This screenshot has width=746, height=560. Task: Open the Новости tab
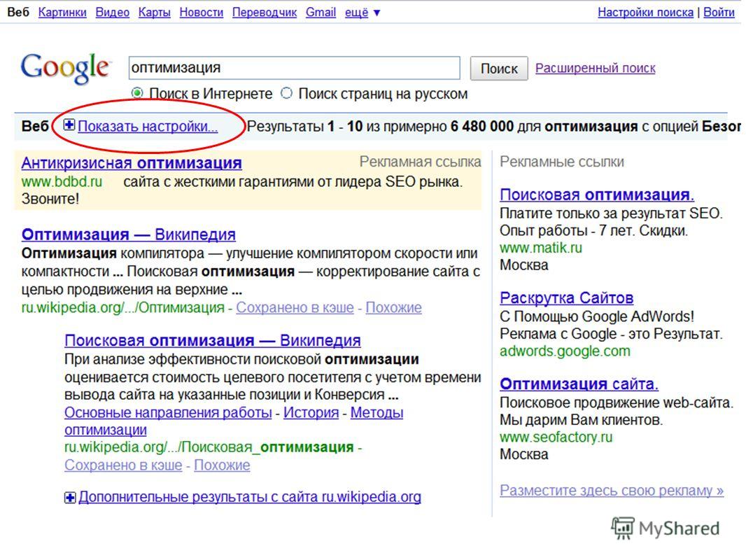coord(202,13)
